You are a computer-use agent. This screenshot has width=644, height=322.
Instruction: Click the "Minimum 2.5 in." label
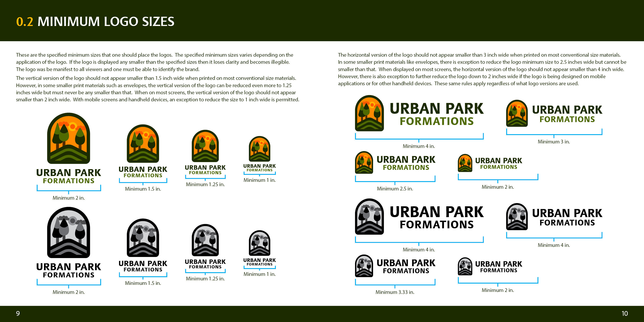[x=395, y=189]
